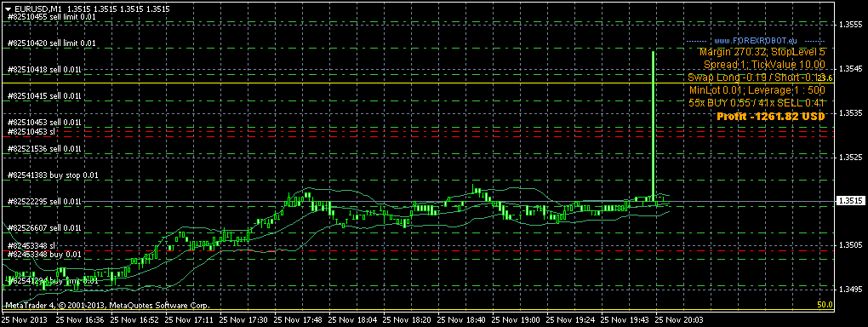Click the Swap Long -0.19 / Short line
The width and height of the screenshot is (868, 327).
(757, 77)
